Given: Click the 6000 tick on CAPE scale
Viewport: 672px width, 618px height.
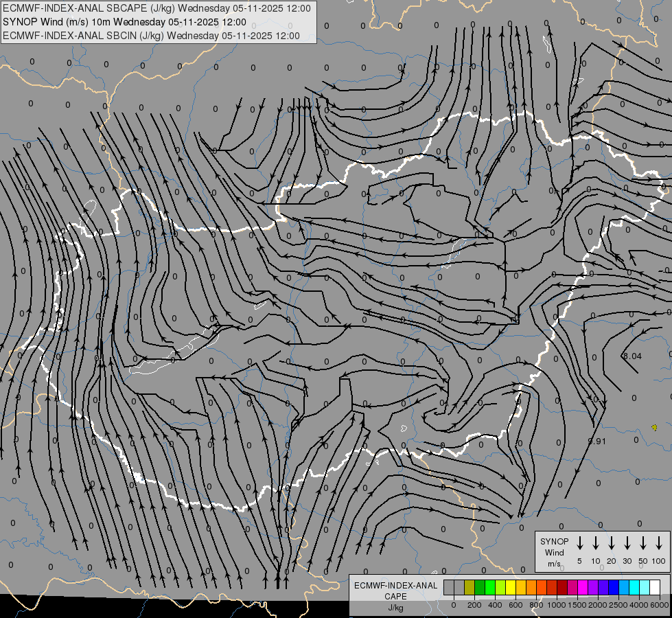Looking at the screenshot, I should (x=660, y=605).
